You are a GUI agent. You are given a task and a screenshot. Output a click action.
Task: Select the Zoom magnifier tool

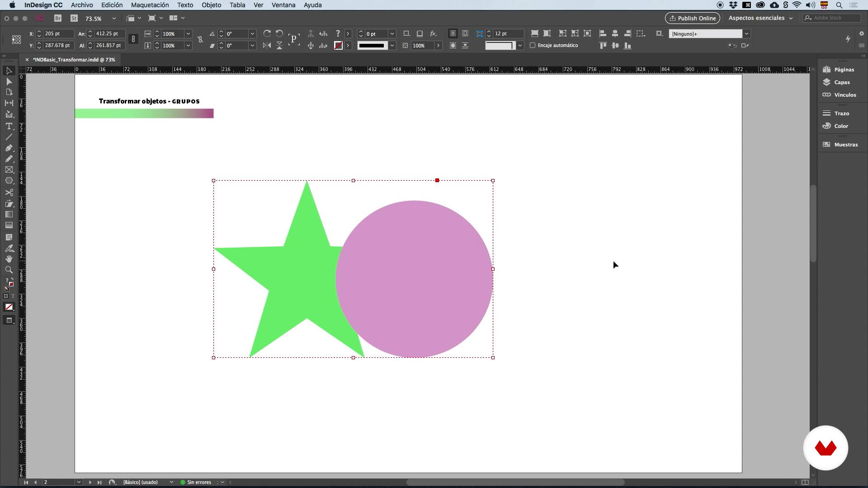9,270
